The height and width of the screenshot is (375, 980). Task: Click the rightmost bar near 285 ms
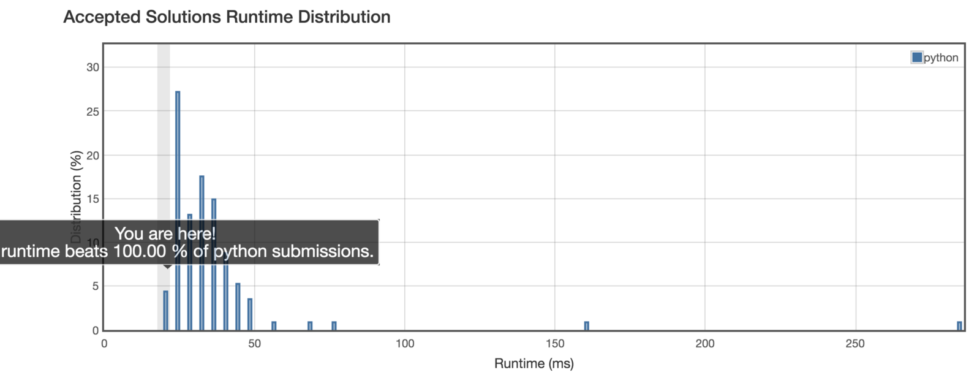click(959, 326)
